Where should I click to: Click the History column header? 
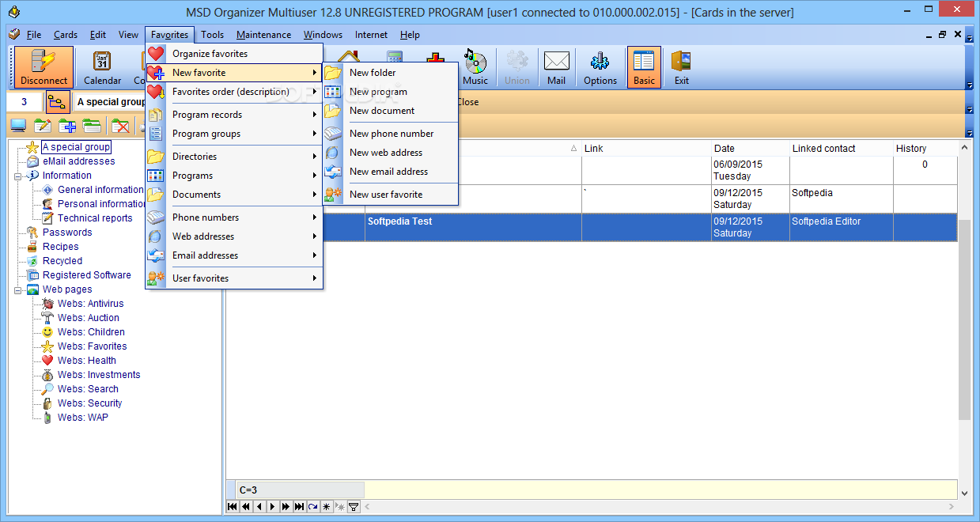[x=925, y=149]
